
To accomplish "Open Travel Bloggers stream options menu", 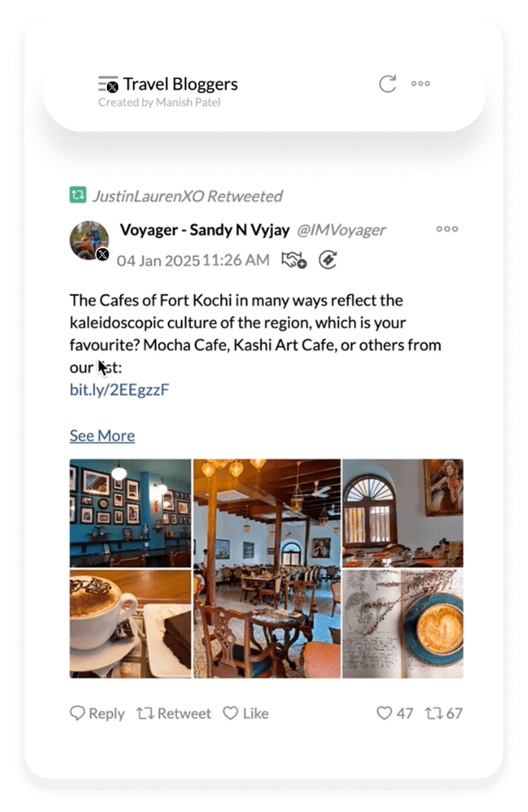I will pyautogui.click(x=420, y=83).
